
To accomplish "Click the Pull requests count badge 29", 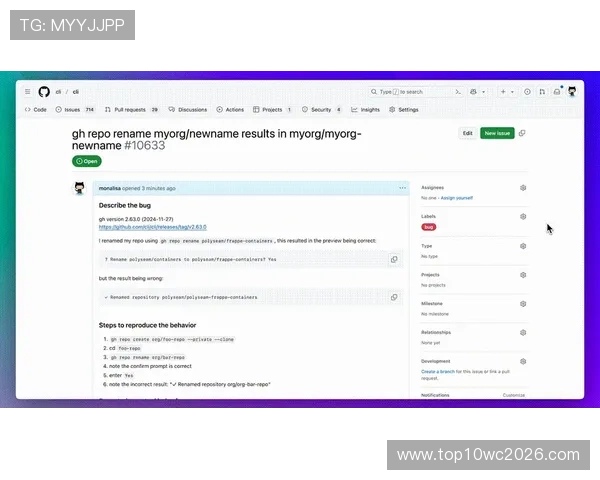I will point(154,110).
